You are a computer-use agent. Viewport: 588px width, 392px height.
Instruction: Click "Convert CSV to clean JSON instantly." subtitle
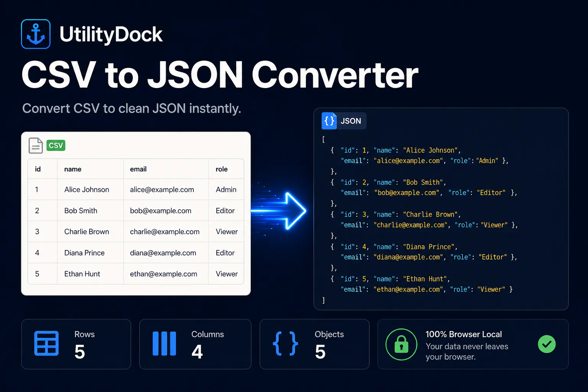point(132,108)
